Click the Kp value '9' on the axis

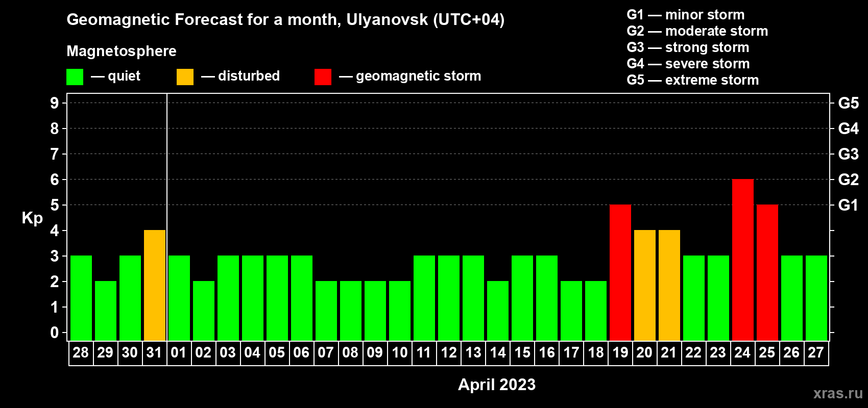coord(55,103)
